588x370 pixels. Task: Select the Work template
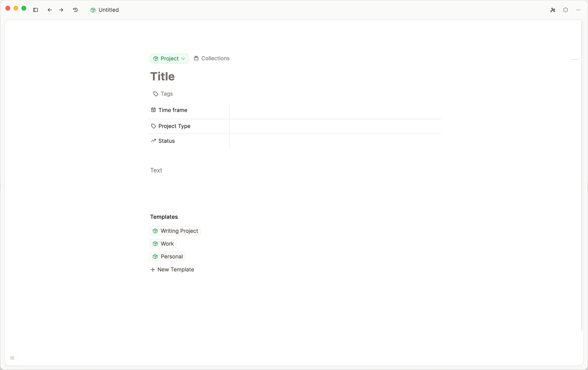click(163, 244)
